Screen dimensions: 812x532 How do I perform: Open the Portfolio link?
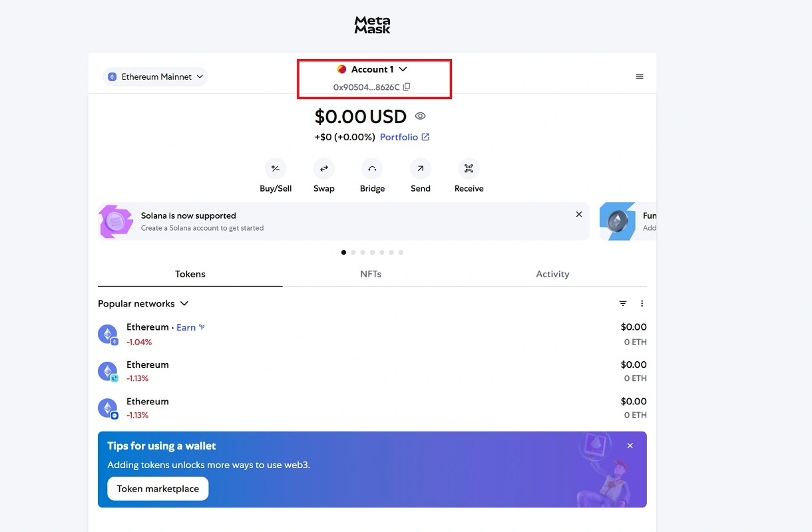[x=405, y=137]
